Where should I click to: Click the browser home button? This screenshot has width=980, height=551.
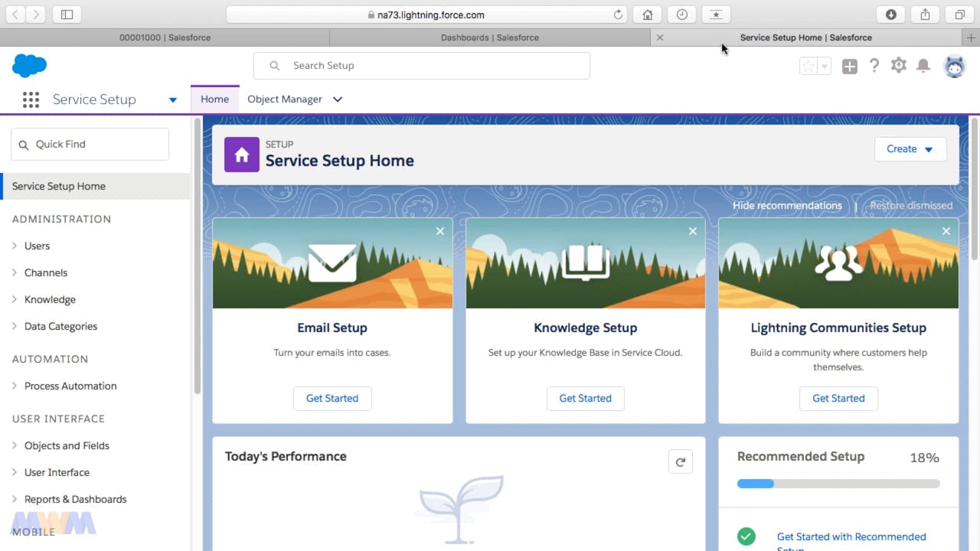647,15
